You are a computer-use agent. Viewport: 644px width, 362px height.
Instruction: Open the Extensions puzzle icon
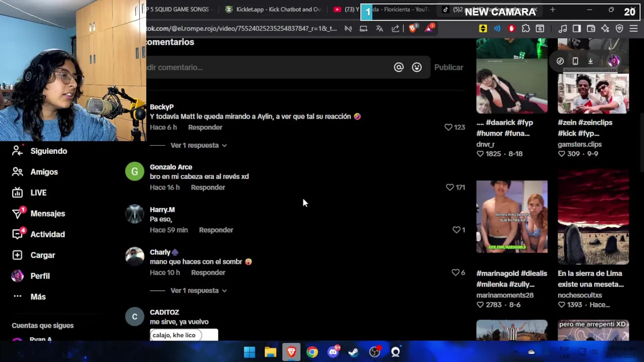coord(526,29)
